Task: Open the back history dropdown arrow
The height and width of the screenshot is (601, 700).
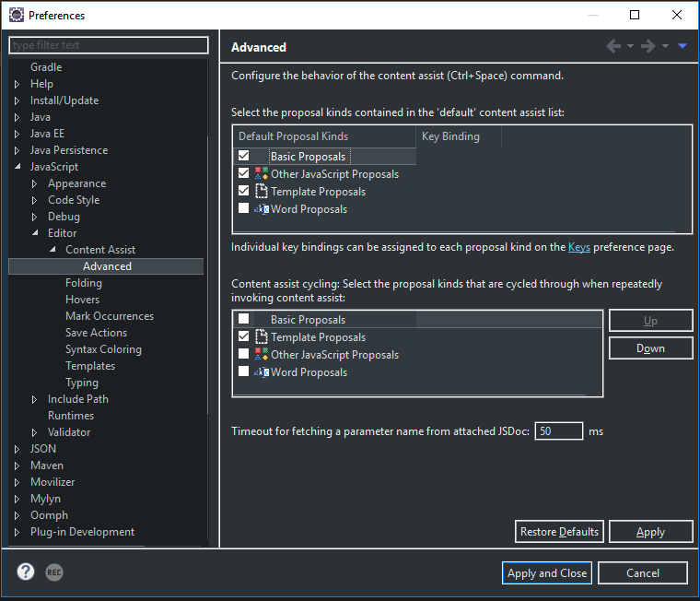Action: pyautogui.click(x=630, y=46)
